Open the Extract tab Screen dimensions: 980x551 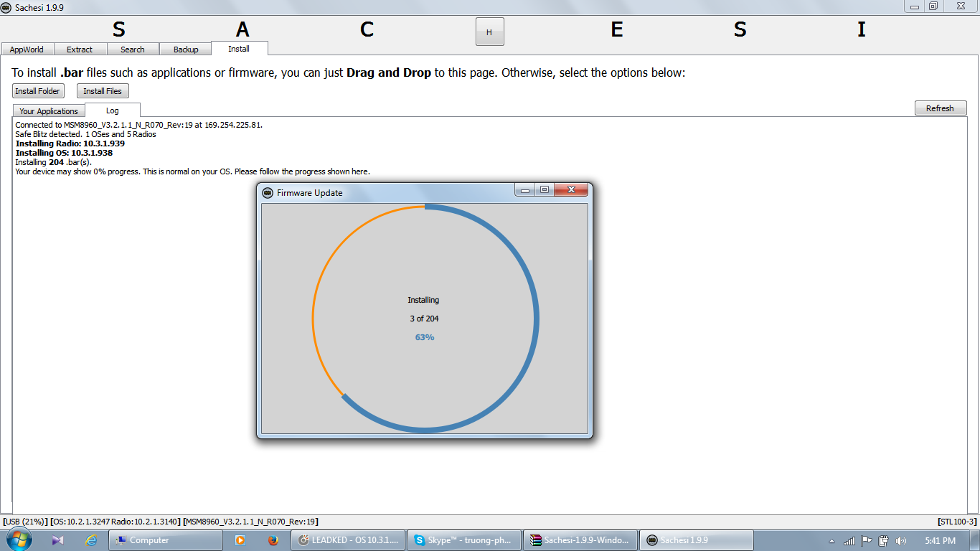click(80, 50)
